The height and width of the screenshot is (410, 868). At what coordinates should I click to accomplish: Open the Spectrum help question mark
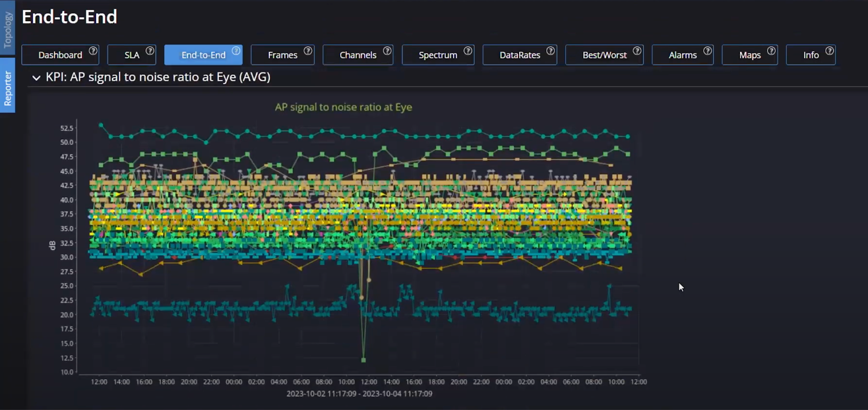point(468,51)
